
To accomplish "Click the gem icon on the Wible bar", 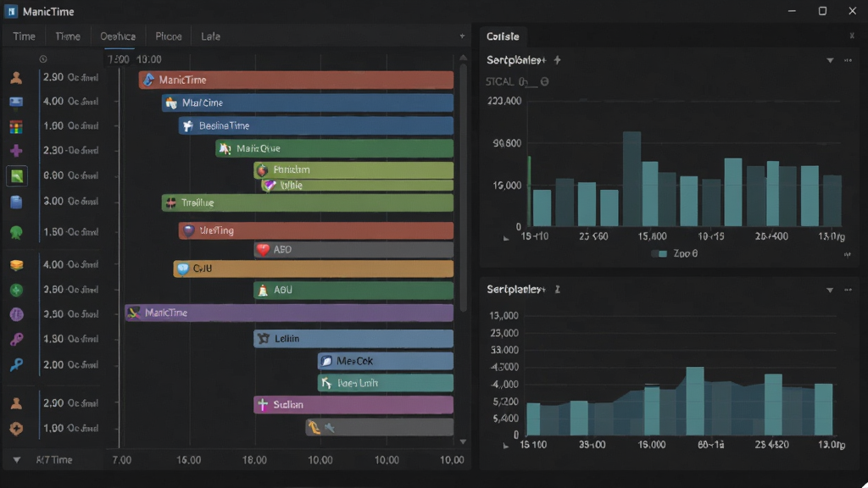I will tap(270, 186).
